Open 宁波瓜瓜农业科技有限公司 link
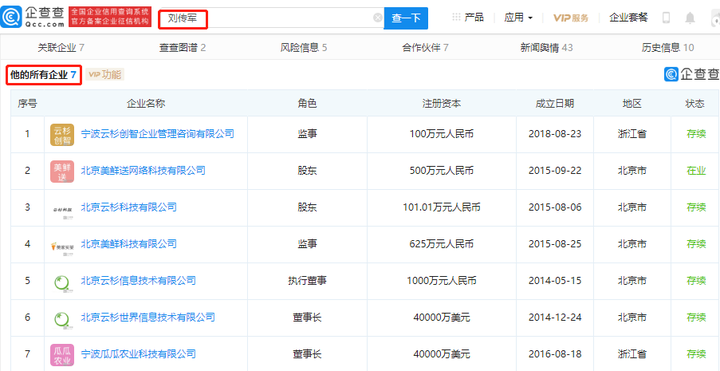This screenshot has width=720, height=371. point(138,354)
